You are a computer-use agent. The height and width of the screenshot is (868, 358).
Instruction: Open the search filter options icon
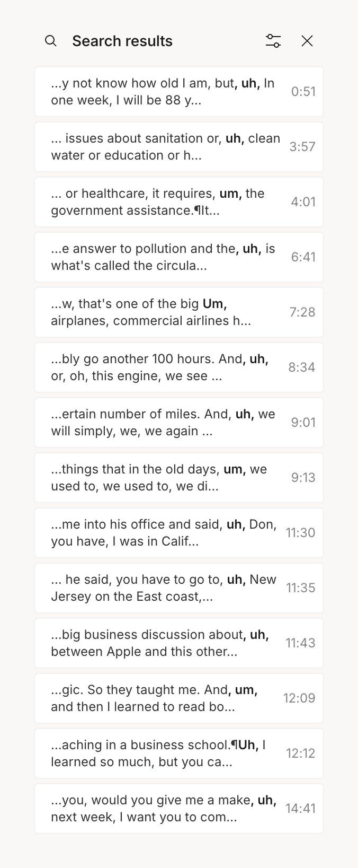click(273, 40)
